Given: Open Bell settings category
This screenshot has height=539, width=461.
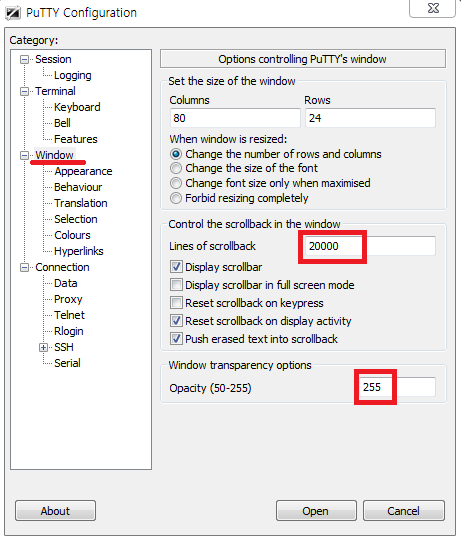Looking at the screenshot, I should (62, 123).
